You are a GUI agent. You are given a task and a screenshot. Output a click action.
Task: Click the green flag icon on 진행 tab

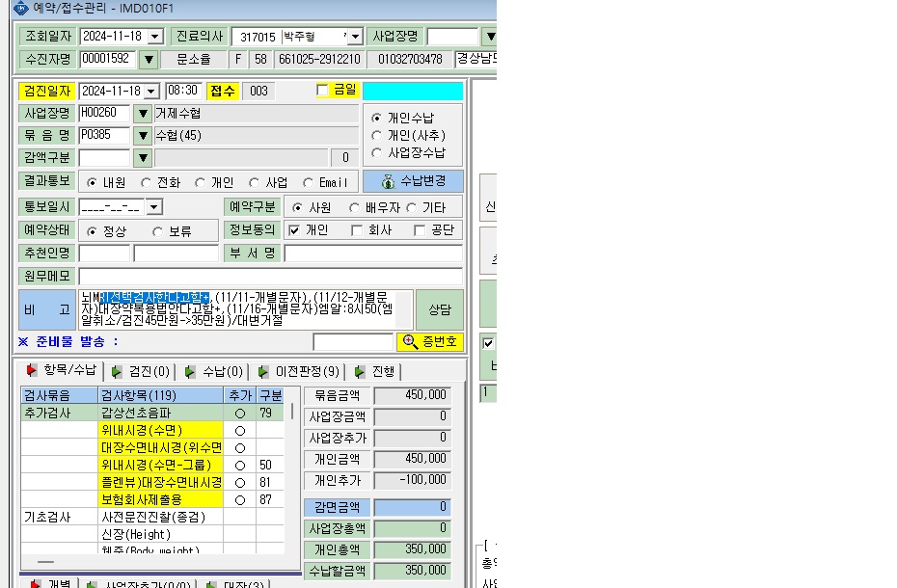tap(359, 372)
